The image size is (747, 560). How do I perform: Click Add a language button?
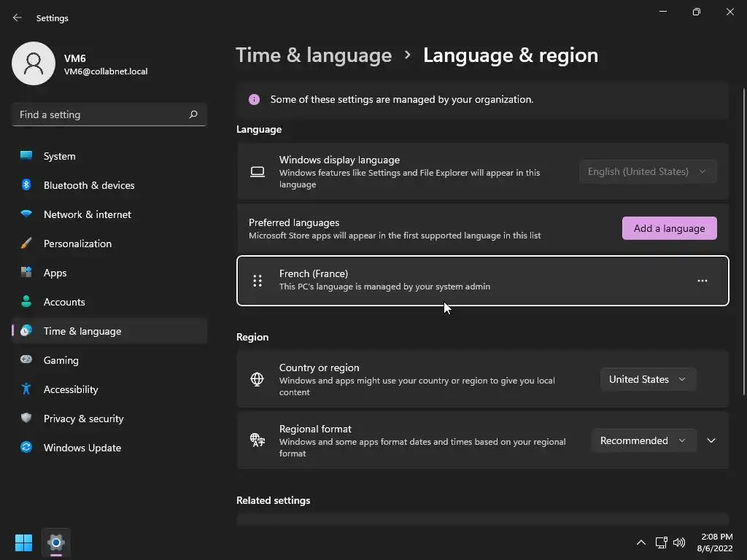[669, 228]
